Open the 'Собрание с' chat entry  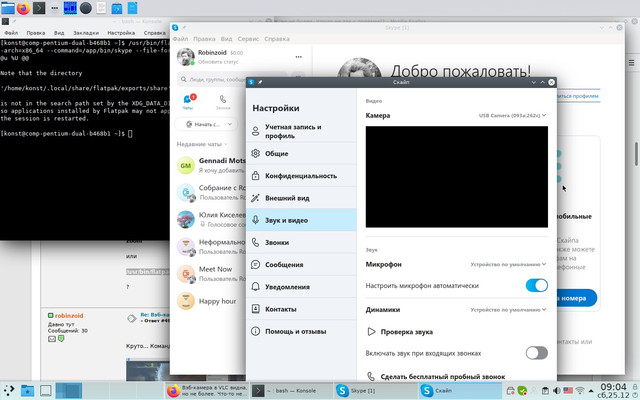pos(211,193)
